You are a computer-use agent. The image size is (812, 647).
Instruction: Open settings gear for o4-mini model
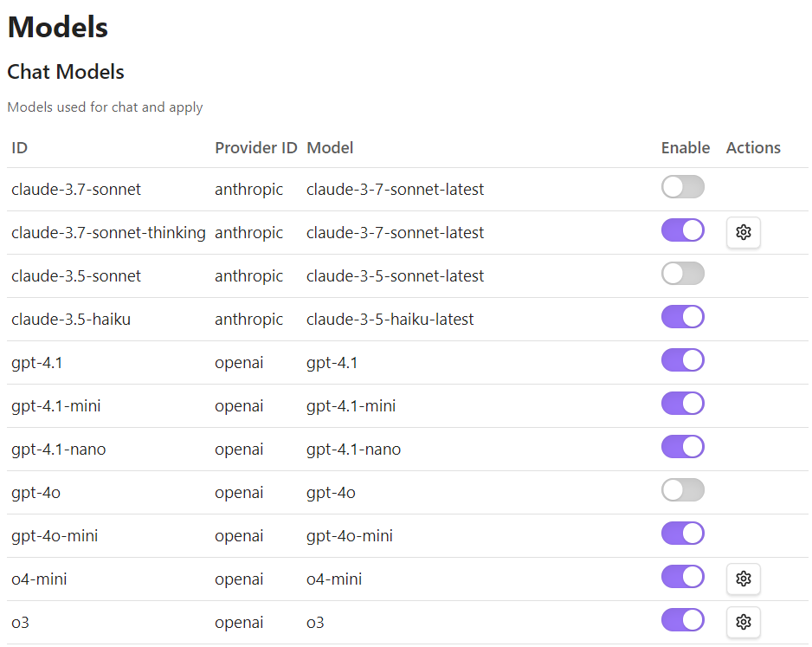point(743,579)
